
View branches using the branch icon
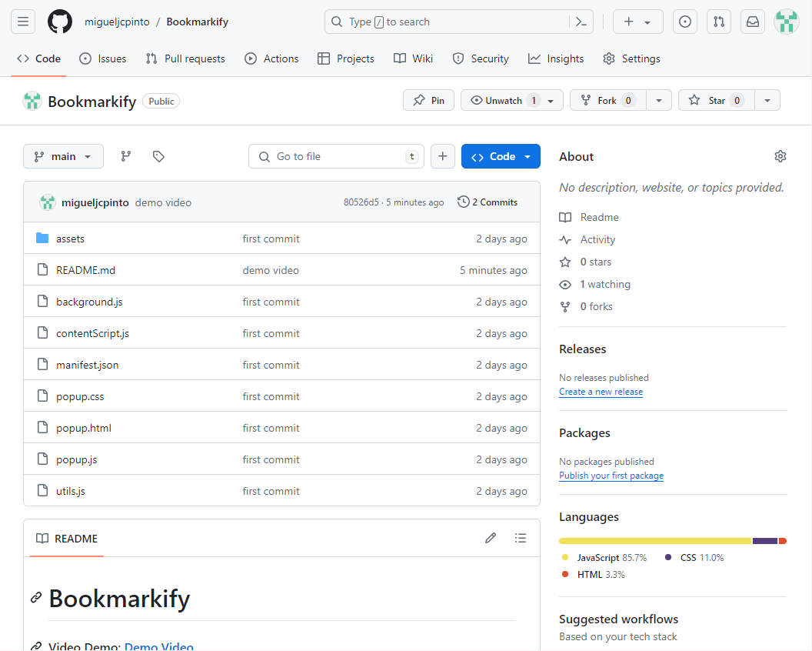[126, 156]
